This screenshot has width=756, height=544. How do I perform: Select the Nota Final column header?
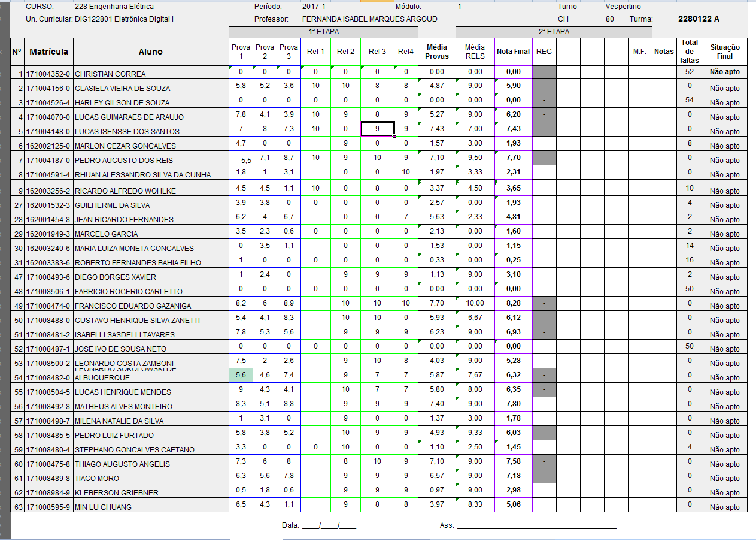point(513,52)
